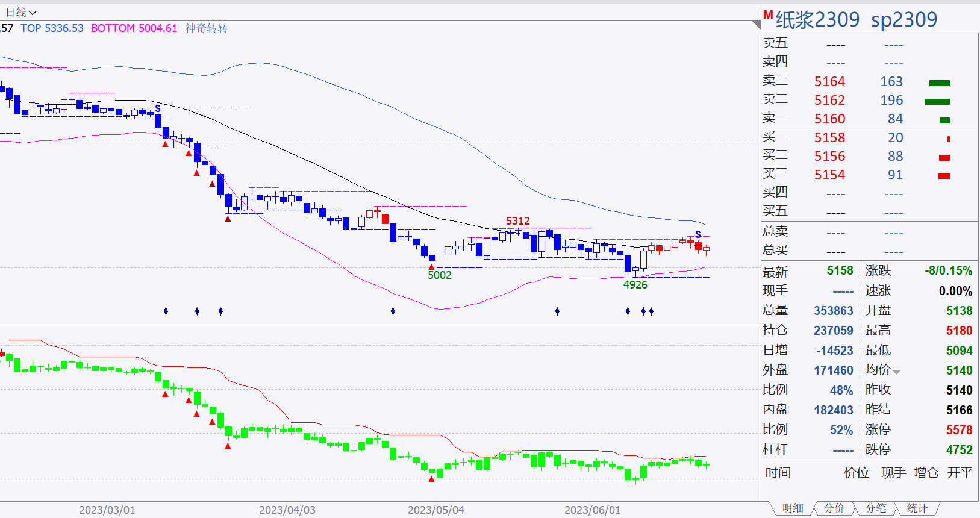980x518 pixels.
Task: Select the 统计 tab
Action: (917, 508)
